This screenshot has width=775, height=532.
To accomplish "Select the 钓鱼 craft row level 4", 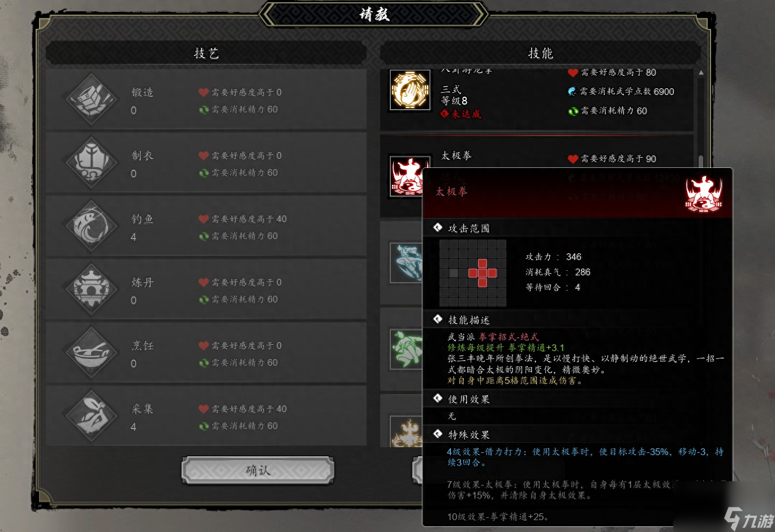I will (206, 226).
